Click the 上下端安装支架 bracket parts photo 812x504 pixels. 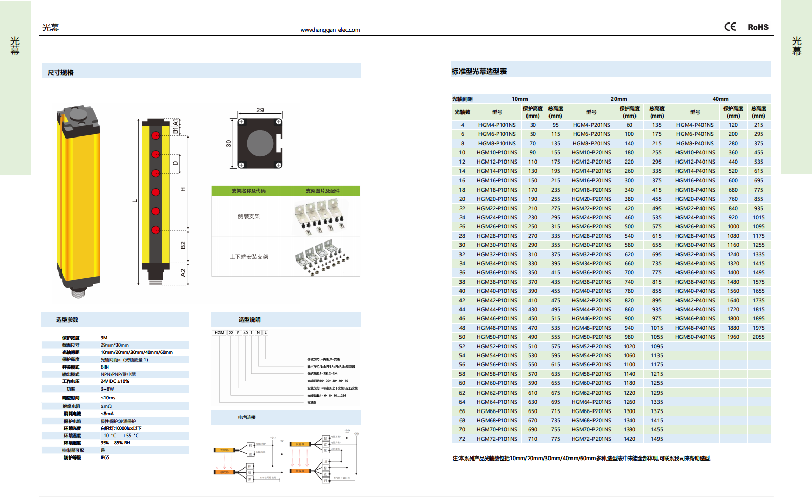(323, 257)
